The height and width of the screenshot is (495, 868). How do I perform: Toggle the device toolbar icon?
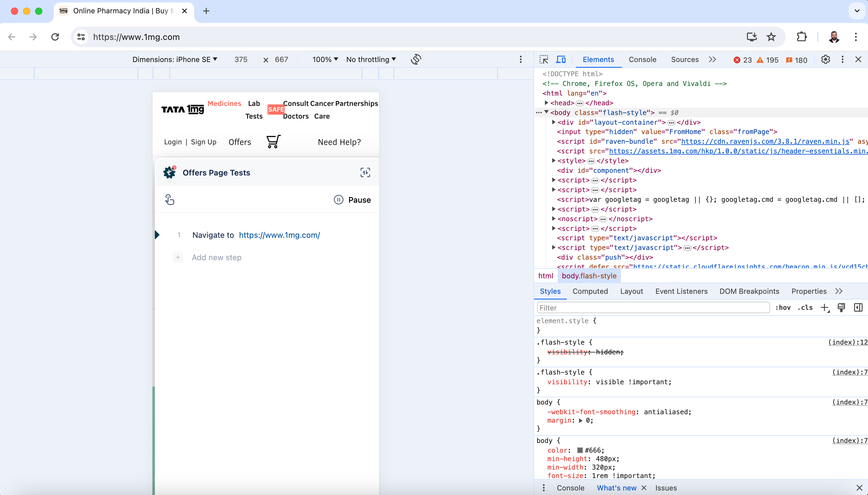(x=560, y=60)
